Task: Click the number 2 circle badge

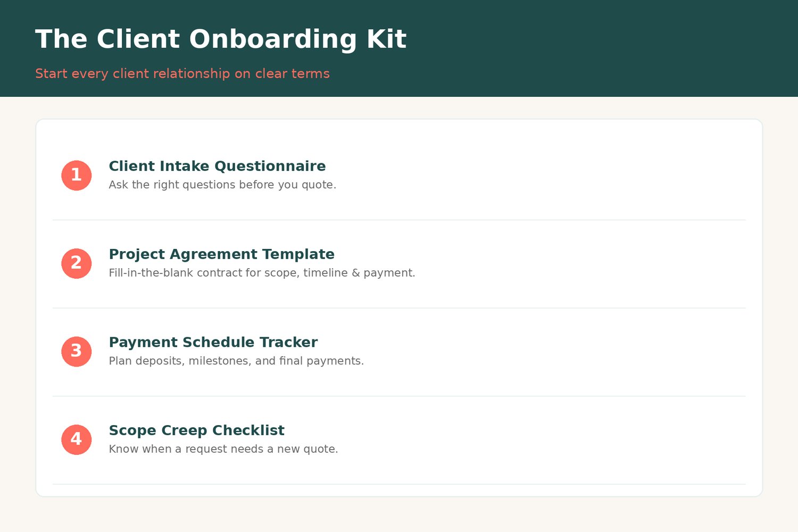Action: tap(77, 263)
